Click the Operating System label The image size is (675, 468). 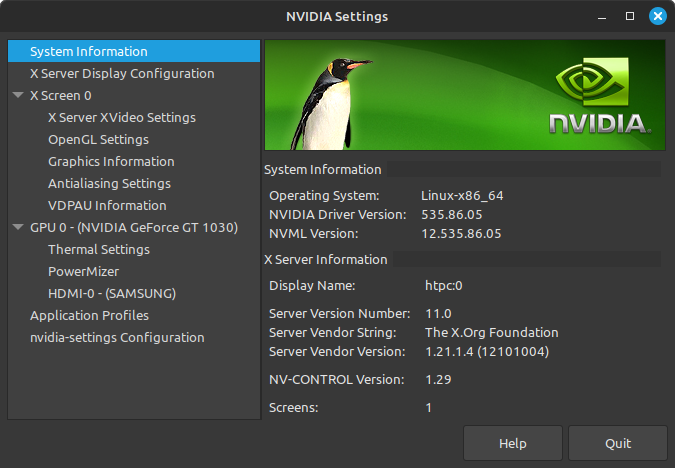324,195
